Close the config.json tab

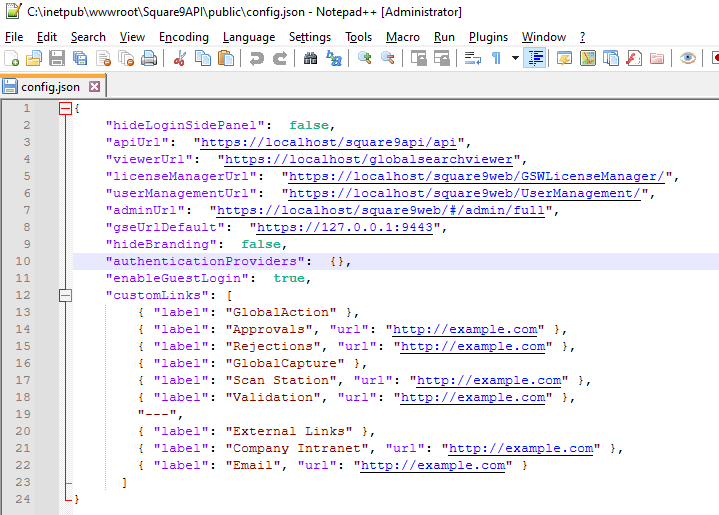coord(94,87)
